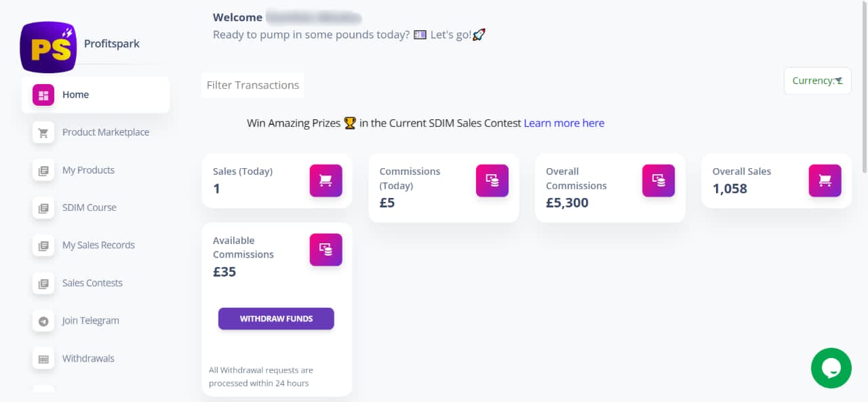The image size is (868, 402).
Task: Expand the Filter Transactions control
Action: pyautogui.click(x=253, y=85)
